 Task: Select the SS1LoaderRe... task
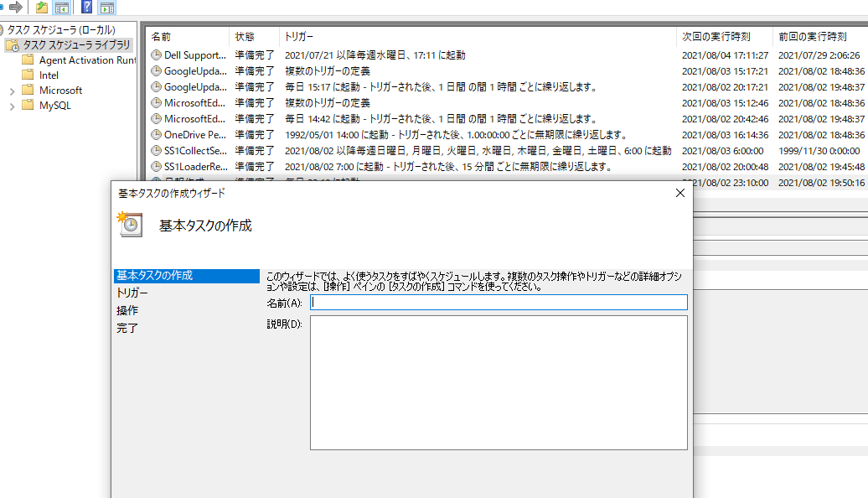click(x=196, y=166)
